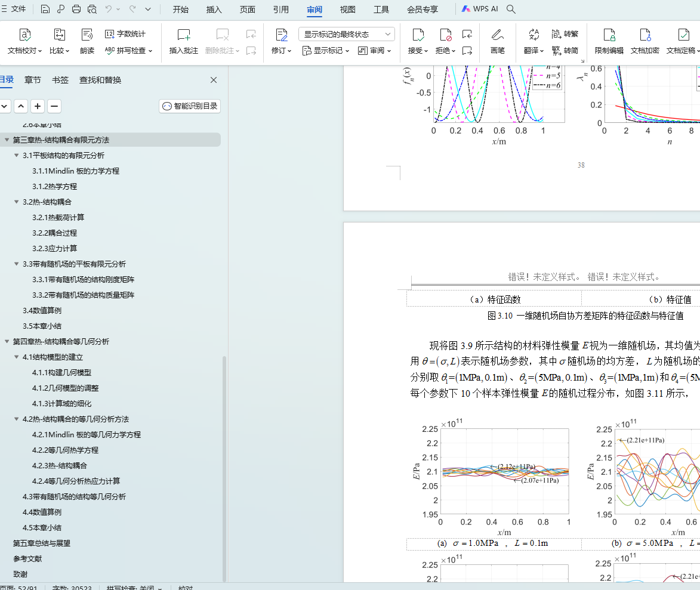Go to 4.2.4等几何分析热应力计算 heading
The image size is (700, 590).
click(x=76, y=481)
